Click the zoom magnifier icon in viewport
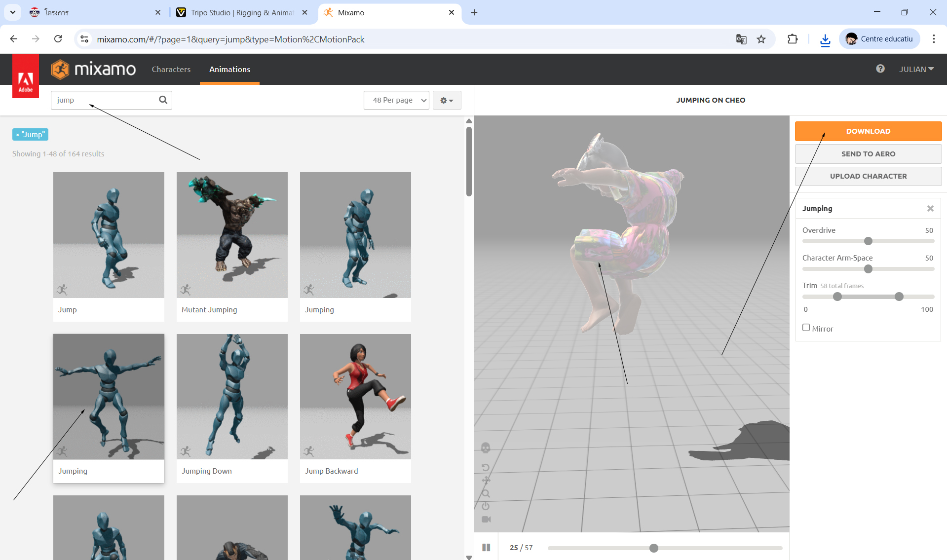This screenshot has width=947, height=560. coord(486,493)
